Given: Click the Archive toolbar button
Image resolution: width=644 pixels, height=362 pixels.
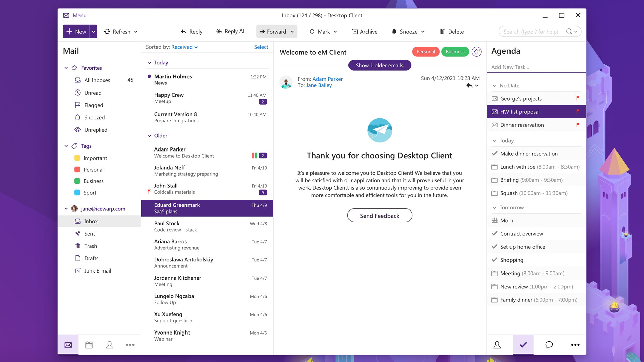Looking at the screenshot, I should [365, 32].
